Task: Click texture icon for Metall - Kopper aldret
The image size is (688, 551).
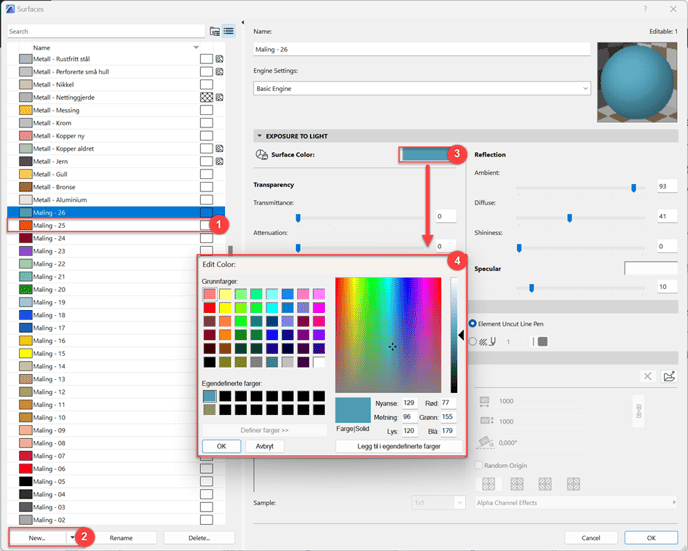Action: point(219,149)
